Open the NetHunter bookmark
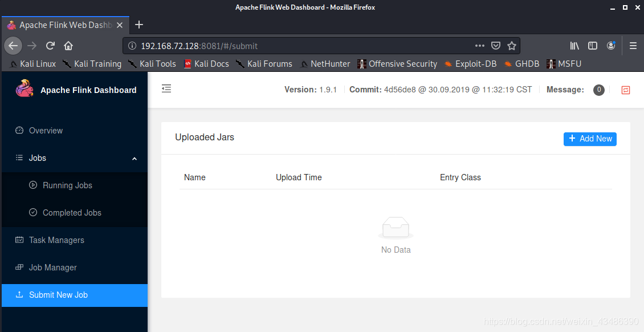The height and width of the screenshot is (332, 644). coord(325,64)
